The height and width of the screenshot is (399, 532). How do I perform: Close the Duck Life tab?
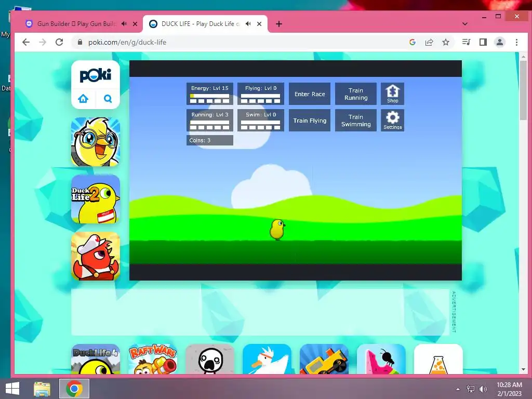coord(259,24)
